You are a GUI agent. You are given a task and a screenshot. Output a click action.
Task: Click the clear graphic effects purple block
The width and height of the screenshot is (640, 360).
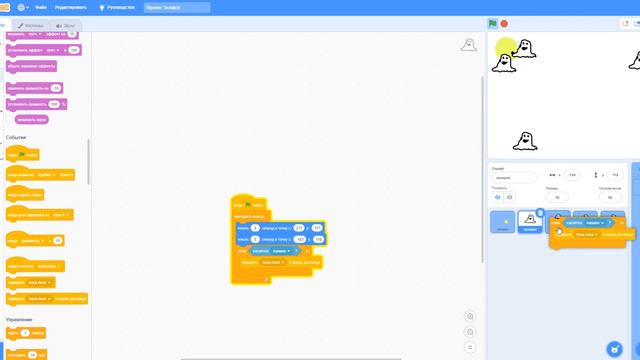pos(31,66)
